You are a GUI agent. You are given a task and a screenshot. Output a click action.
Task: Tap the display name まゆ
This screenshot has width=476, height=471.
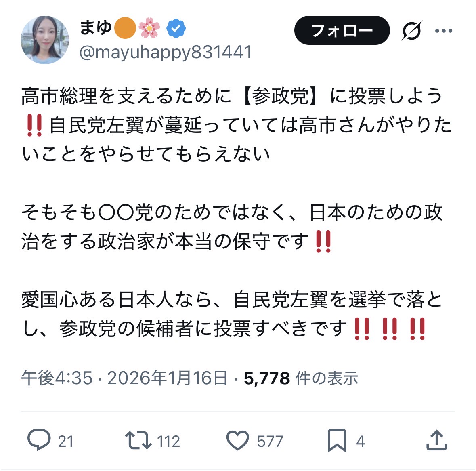tap(96, 27)
